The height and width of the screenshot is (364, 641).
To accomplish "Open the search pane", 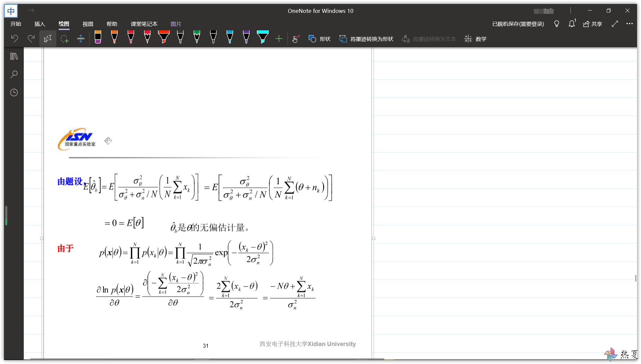I will tap(14, 74).
